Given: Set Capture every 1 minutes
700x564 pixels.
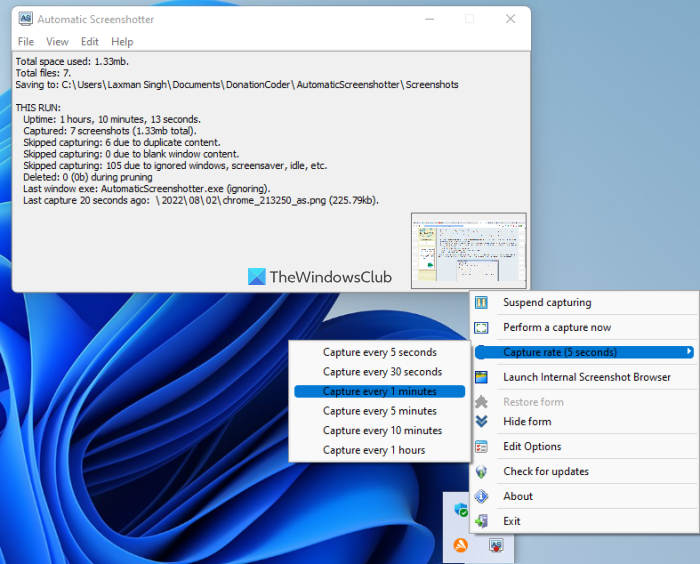Looking at the screenshot, I should pyautogui.click(x=379, y=392).
